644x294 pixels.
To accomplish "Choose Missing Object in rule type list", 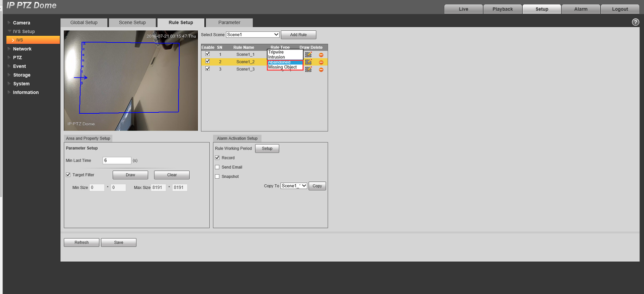I will 285,67.
